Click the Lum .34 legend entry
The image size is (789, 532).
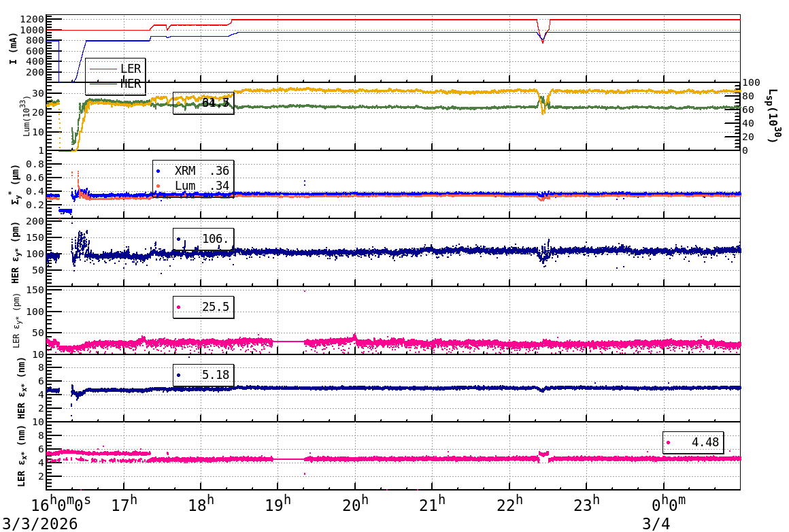click(193, 186)
